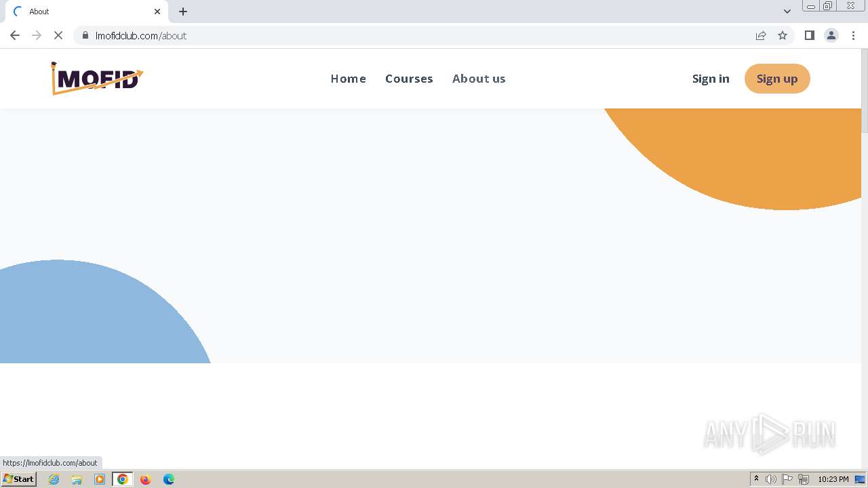Close the About tab
Viewport: 868px width, 488px height.
pos(157,12)
